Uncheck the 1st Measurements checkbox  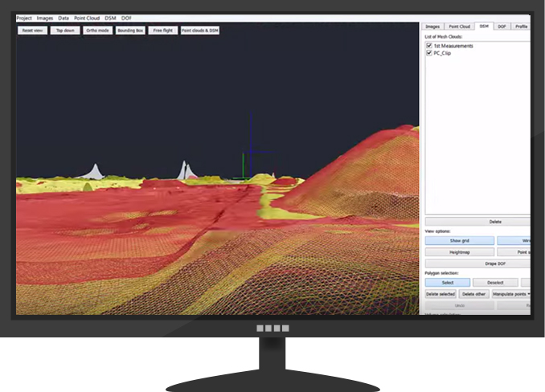429,46
